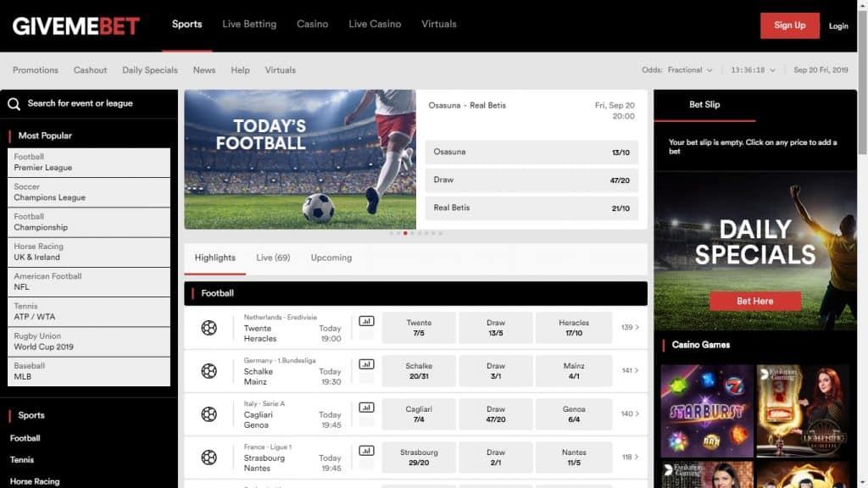The height and width of the screenshot is (488, 868).
Task: Open stats icon for Cagliari vs Genoa
Action: click(366, 408)
